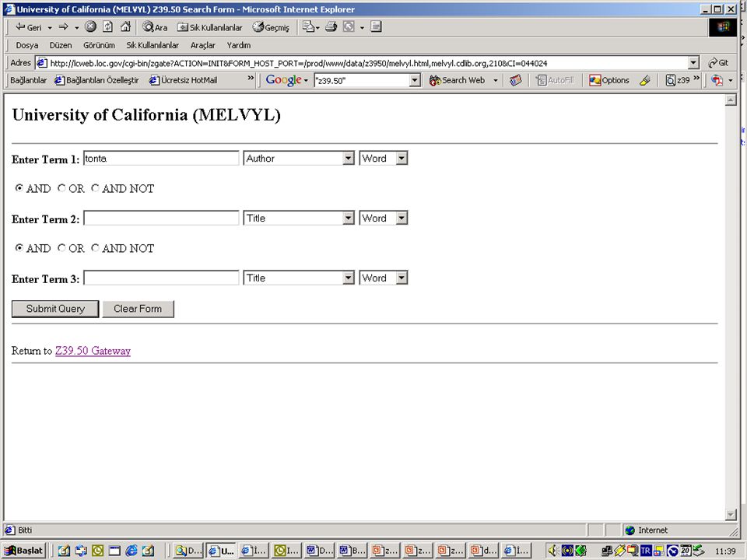
Task: Open Sık Kullanılanlar favorites toolbar button
Action: point(209,27)
